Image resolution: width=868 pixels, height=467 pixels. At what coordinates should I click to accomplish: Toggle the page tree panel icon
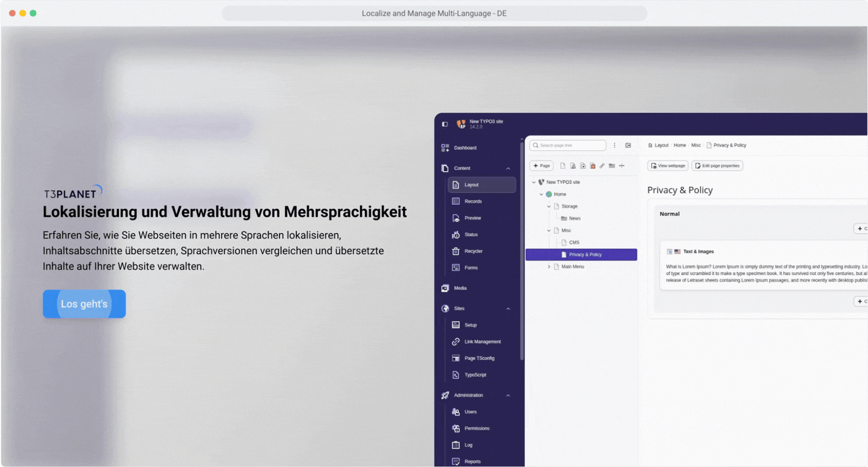(x=628, y=145)
